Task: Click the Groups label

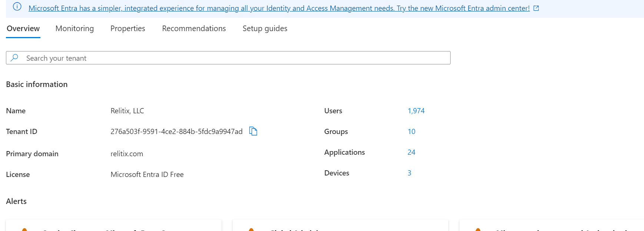Action: pyautogui.click(x=336, y=131)
